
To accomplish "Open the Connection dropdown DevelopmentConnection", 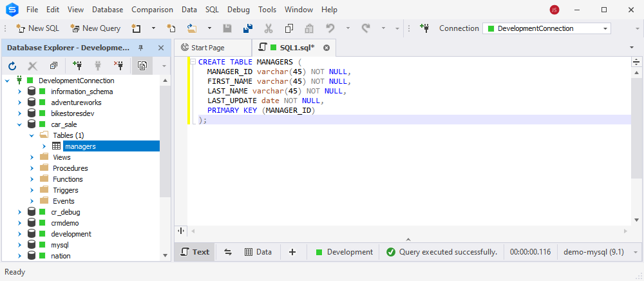I will 546,28.
